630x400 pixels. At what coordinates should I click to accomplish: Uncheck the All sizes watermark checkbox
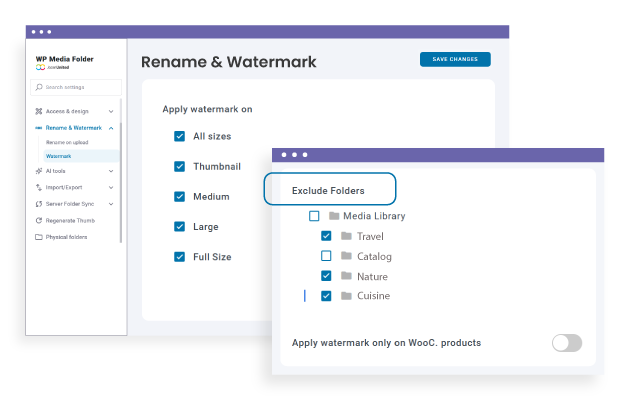click(x=180, y=136)
